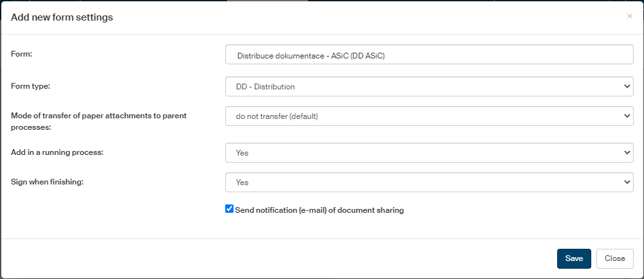Click the 'Add new form settings' title
Image resolution: width=644 pixels, height=279 pixels.
[x=62, y=17]
